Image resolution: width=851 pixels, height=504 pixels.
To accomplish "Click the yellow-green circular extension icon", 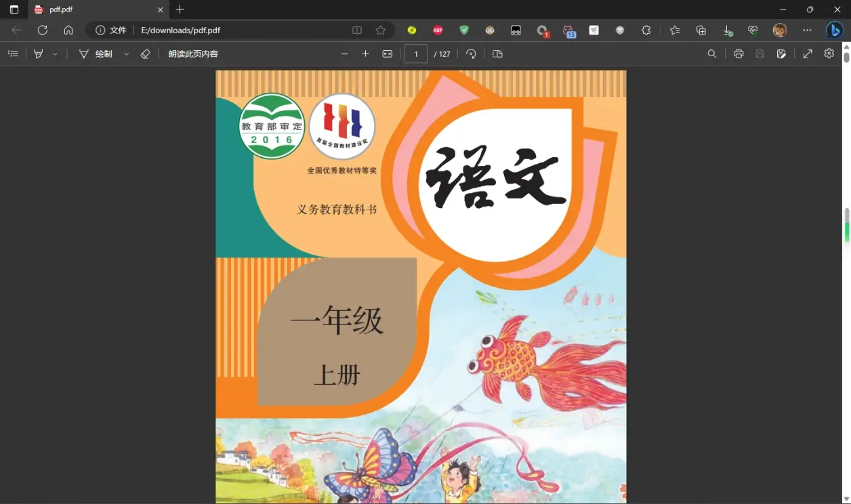I will pos(411,30).
